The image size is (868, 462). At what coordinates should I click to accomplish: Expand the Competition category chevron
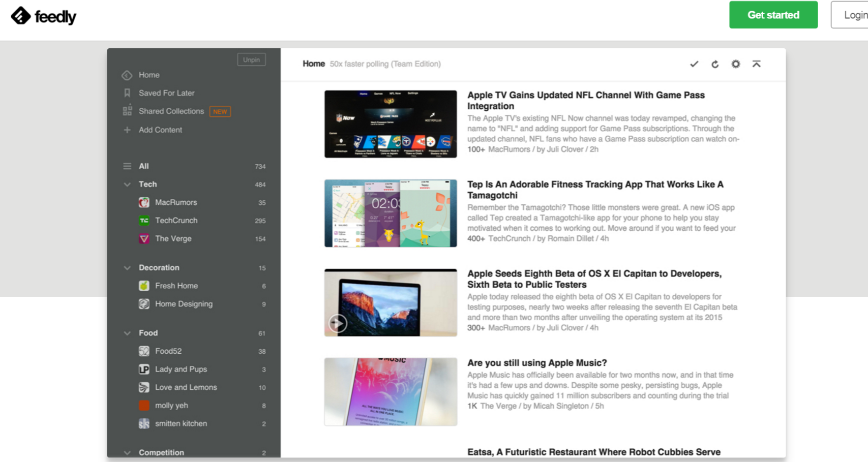pos(127,452)
